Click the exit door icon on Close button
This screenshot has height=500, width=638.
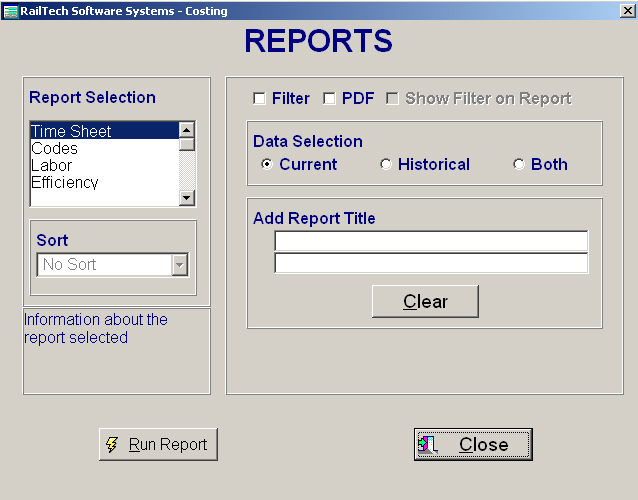click(428, 445)
